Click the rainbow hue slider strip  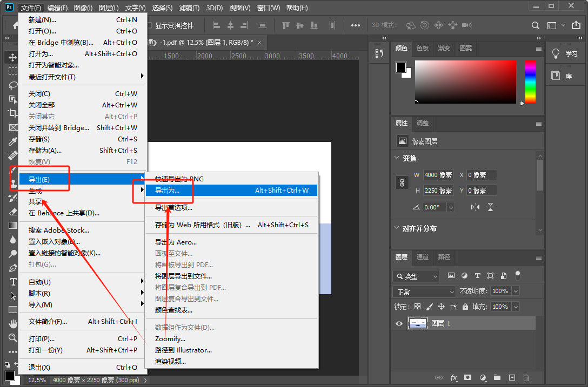point(530,82)
